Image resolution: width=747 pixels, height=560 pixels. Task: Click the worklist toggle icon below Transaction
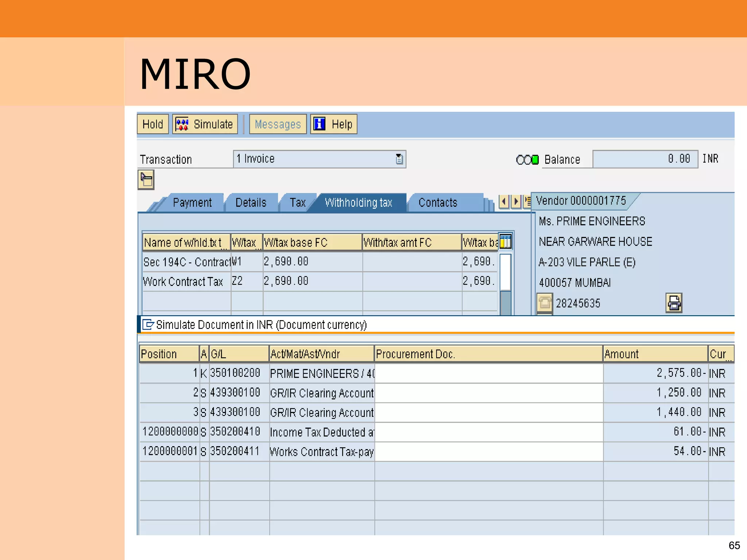click(x=146, y=180)
